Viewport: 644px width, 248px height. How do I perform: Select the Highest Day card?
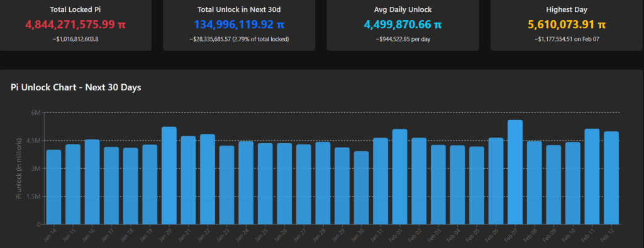tap(567, 25)
